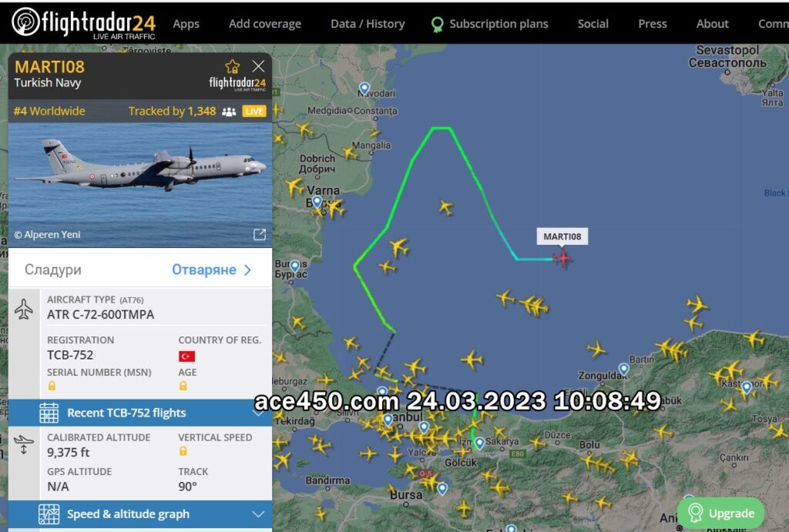Click the LIVE badge
Viewport: 789px width, 532px height.
tap(254, 111)
